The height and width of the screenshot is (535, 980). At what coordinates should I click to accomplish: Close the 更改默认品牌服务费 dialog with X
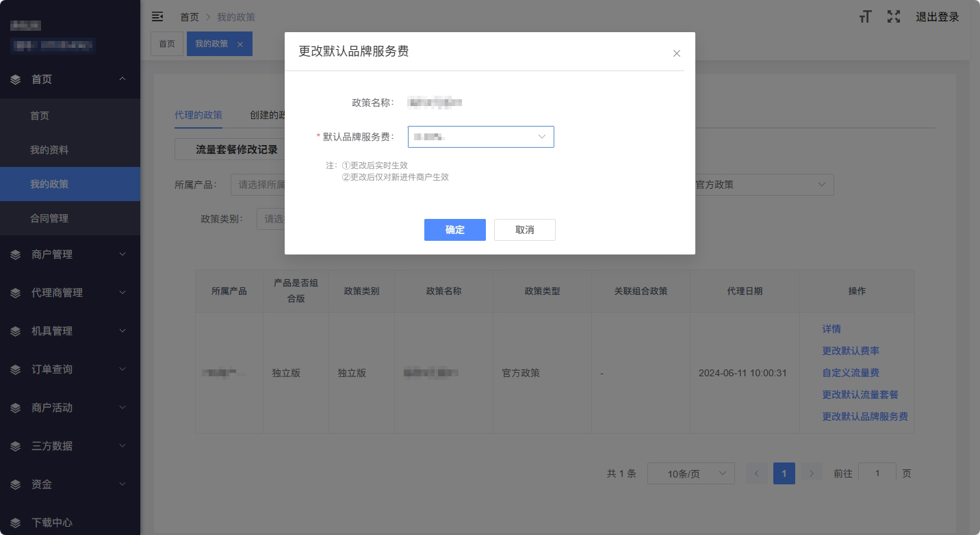pos(676,53)
